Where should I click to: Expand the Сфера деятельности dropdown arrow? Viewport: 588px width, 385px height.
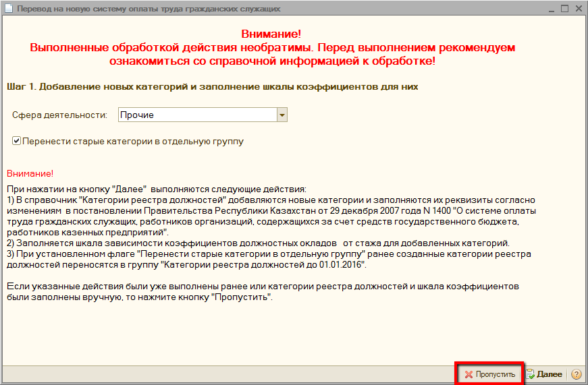pyautogui.click(x=282, y=115)
